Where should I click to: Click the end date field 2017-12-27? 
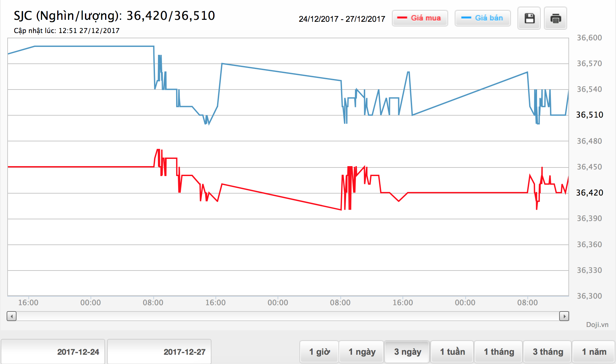tap(159, 352)
